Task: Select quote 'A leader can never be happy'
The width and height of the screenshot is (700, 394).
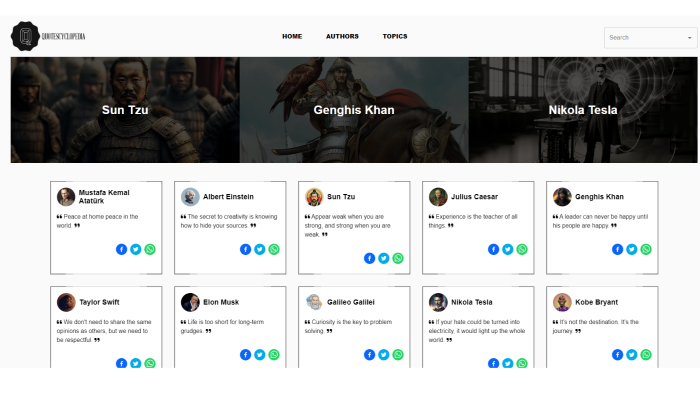Action: [600, 221]
